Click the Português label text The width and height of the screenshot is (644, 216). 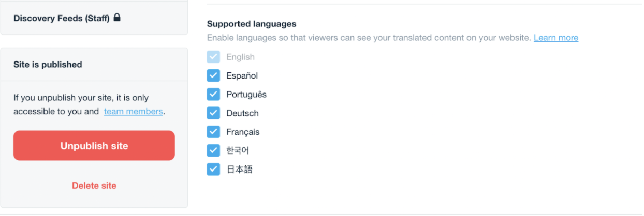[246, 95]
